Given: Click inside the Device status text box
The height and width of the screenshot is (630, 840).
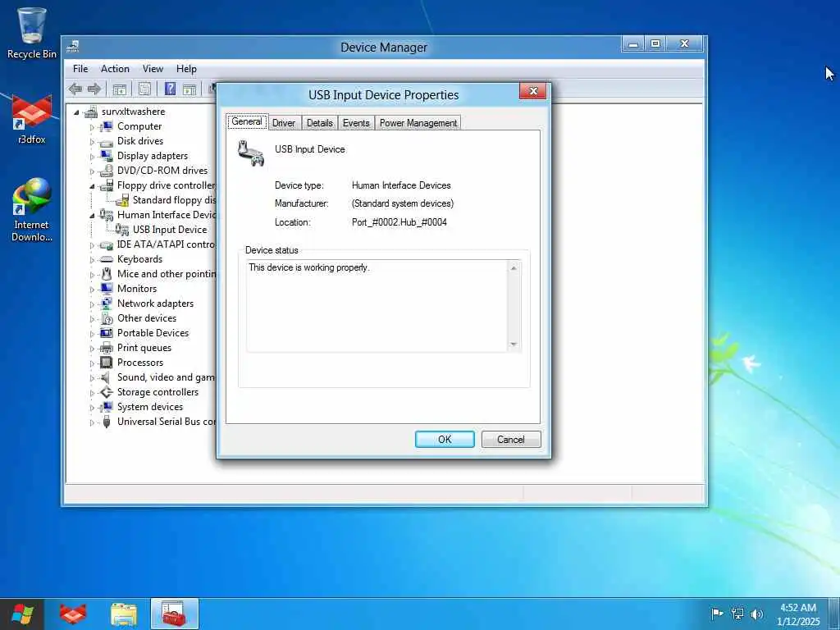Looking at the screenshot, I should (x=377, y=306).
